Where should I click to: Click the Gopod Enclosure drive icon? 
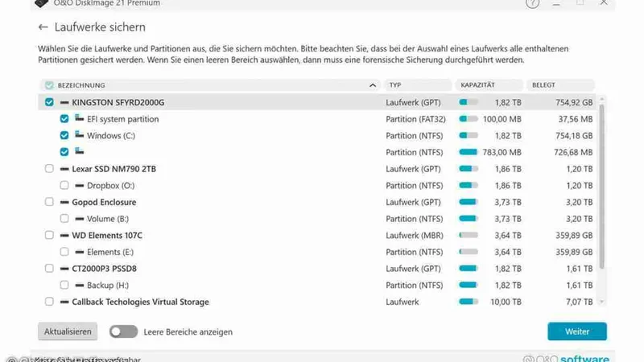(64, 202)
